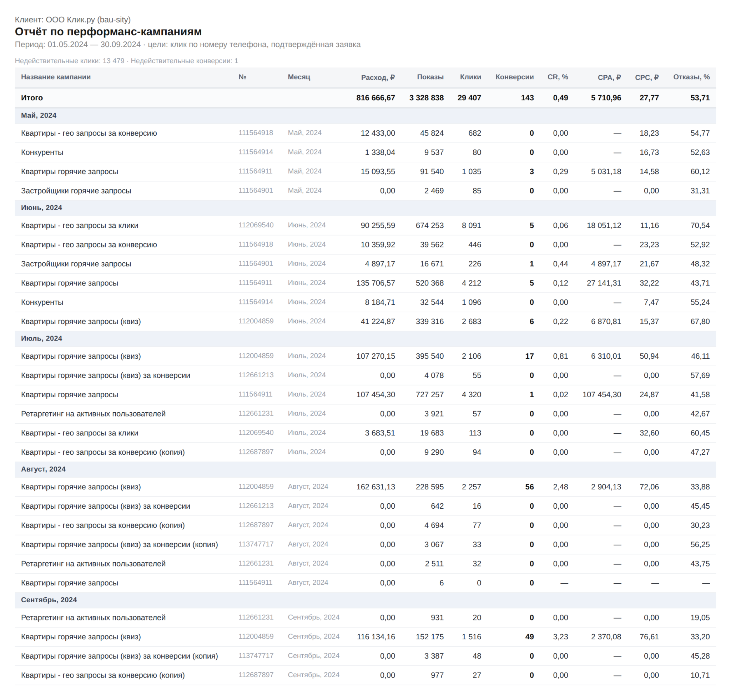Click conversions value 56 in August
731x700 pixels.
coord(529,487)
